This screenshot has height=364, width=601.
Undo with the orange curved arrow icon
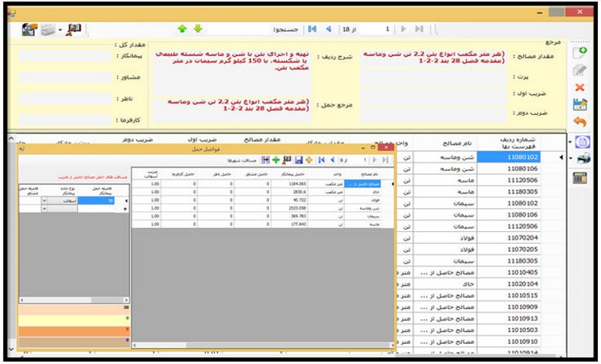[x=580, y=122]
